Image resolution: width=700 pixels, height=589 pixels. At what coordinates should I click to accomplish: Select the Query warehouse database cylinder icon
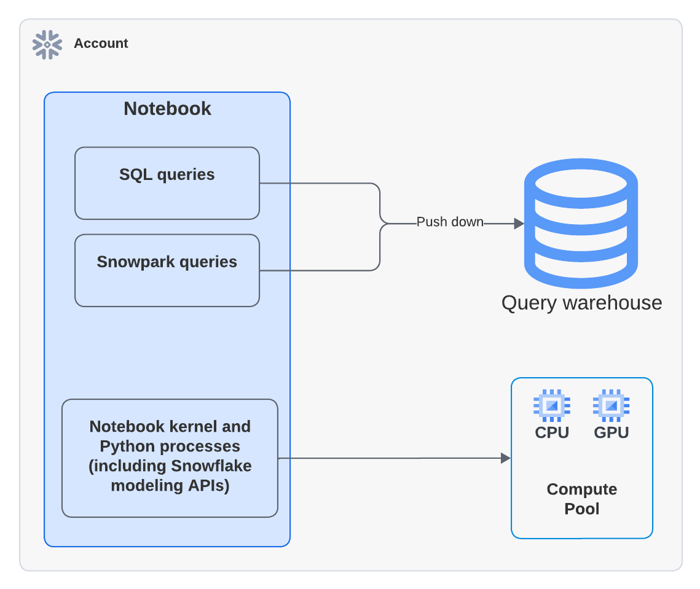click(x=581, y=224)
